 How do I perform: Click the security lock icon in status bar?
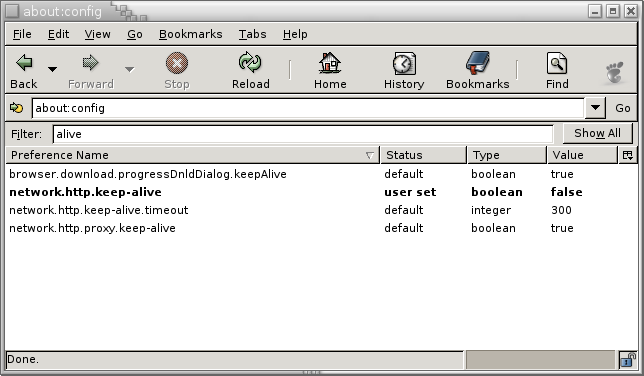click(627, 360)
